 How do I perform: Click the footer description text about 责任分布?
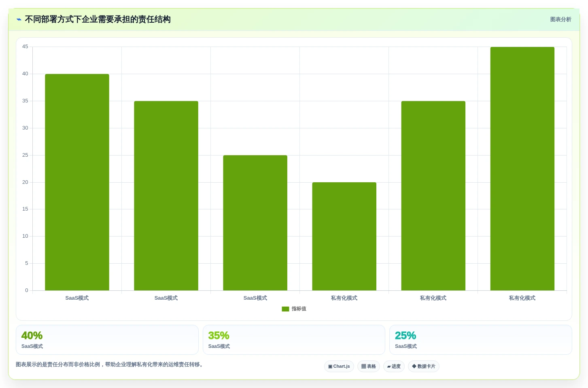pos(109,365)
